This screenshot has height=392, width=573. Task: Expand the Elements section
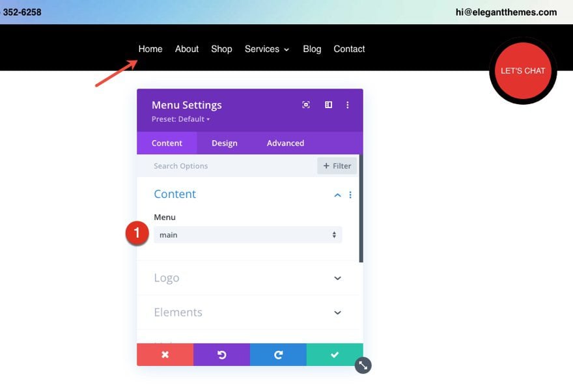click(337, 313)
